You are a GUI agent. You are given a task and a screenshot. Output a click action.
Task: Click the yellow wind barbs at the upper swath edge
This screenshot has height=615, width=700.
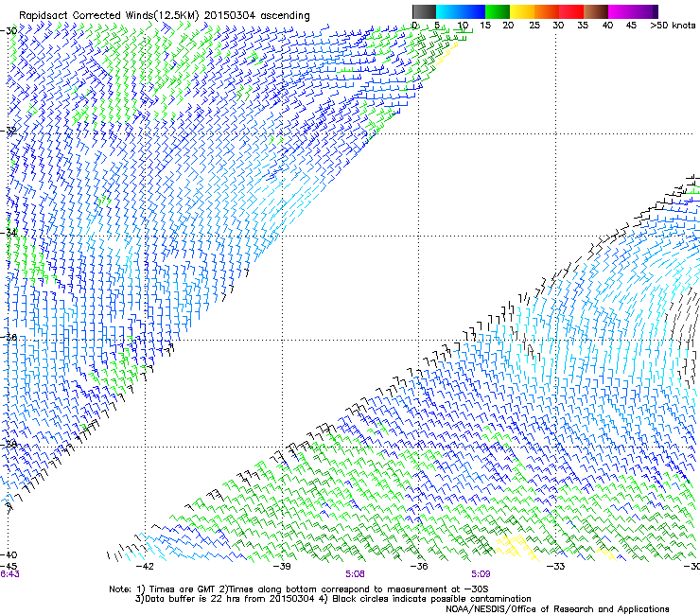pyautogui.click(x=447, y=53)
